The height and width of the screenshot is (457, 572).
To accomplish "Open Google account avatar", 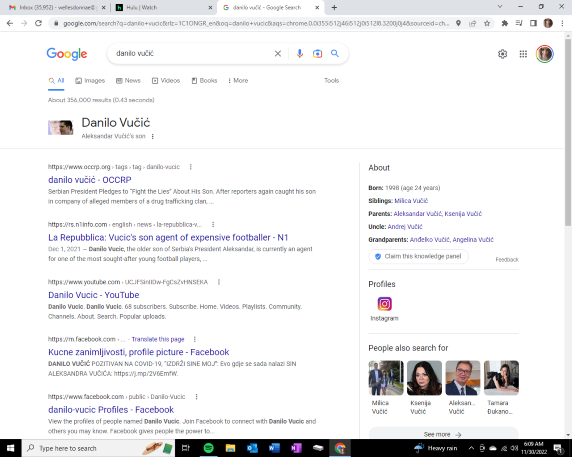I will coord(545,54).
